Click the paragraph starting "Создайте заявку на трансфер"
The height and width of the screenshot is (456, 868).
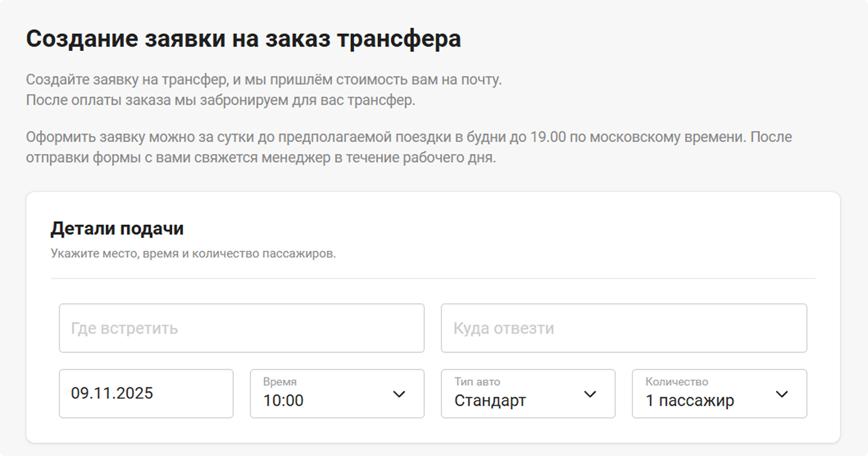click(x=263, y=90)
